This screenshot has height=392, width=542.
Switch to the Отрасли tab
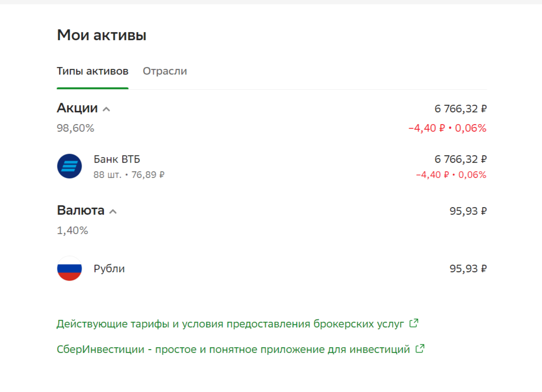[x=165, y=71]
